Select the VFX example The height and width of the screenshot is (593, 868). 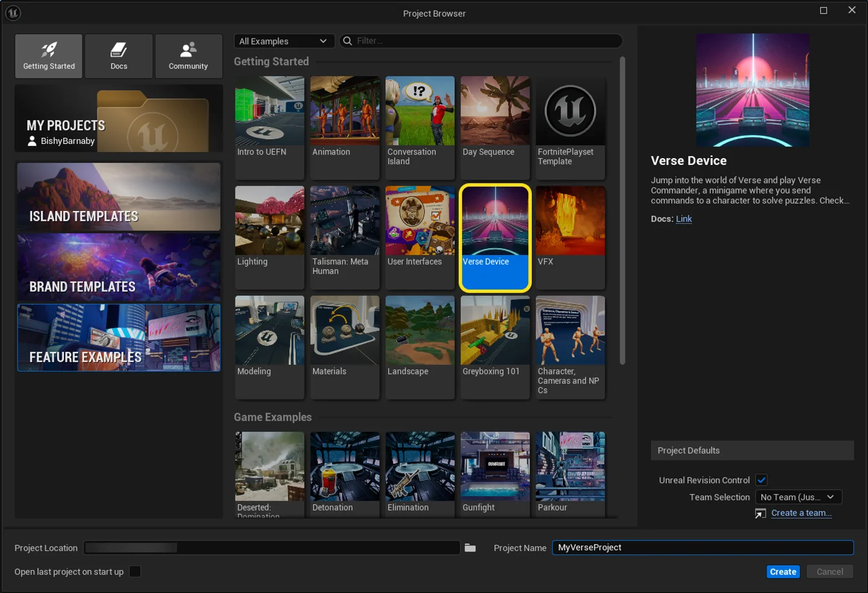pos(570,237)
